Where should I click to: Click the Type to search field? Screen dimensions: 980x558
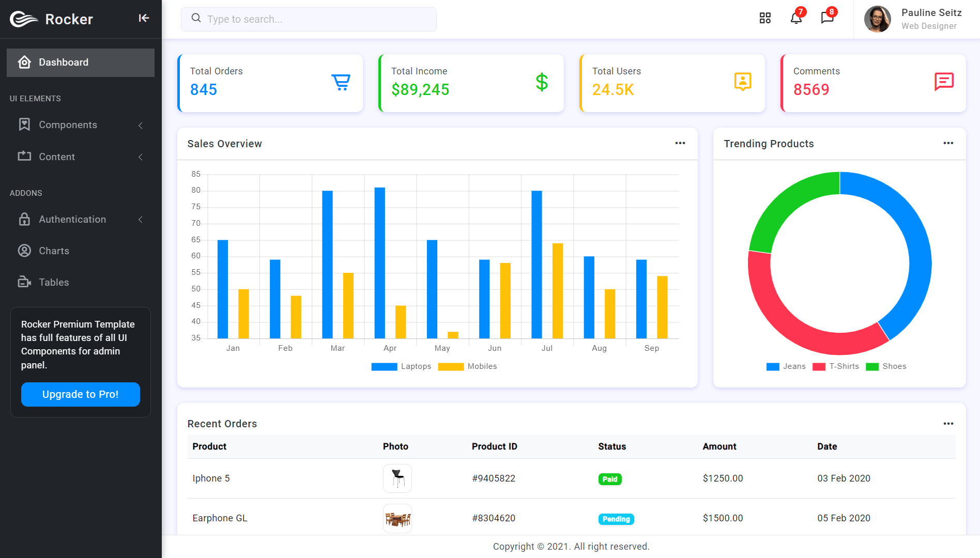tap(309, 19)
